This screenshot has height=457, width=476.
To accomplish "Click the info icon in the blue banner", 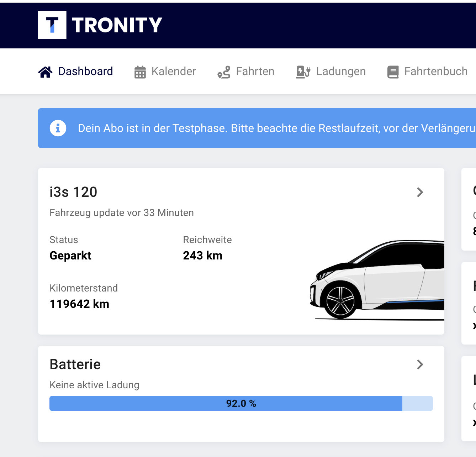I will (x=58, y=128).
